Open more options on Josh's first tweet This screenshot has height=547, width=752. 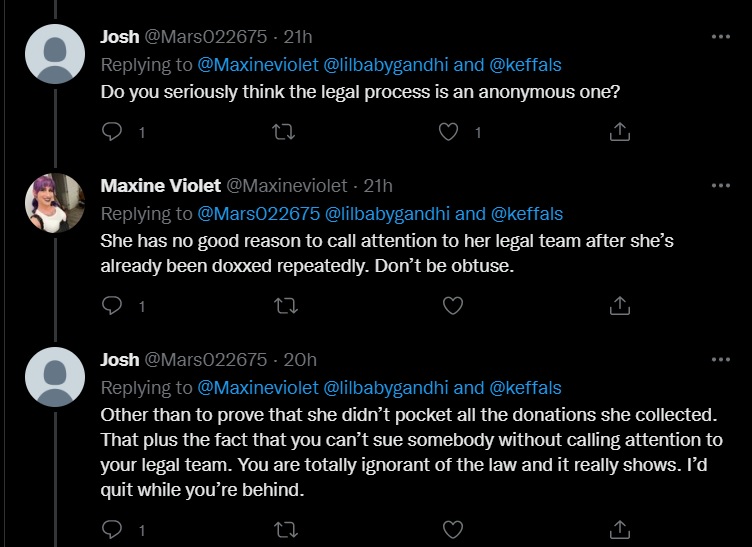click(x=721, y=36)
